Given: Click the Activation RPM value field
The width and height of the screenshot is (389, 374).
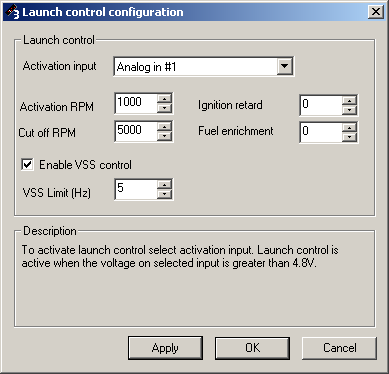Looking at the screenshot, I should click(x=136, y=103).
